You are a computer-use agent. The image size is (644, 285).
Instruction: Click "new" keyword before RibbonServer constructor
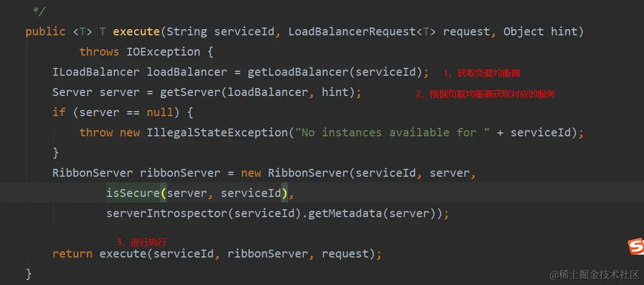tap(251, 173)
